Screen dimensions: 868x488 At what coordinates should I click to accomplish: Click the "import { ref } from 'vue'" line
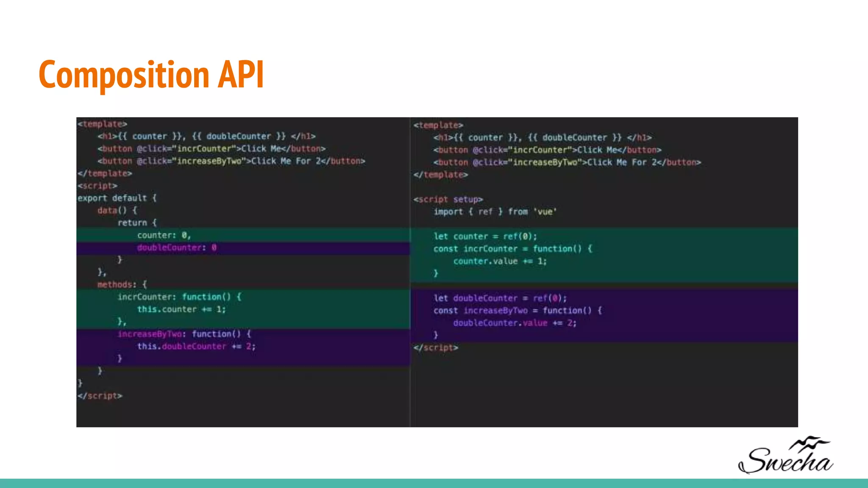495,211
